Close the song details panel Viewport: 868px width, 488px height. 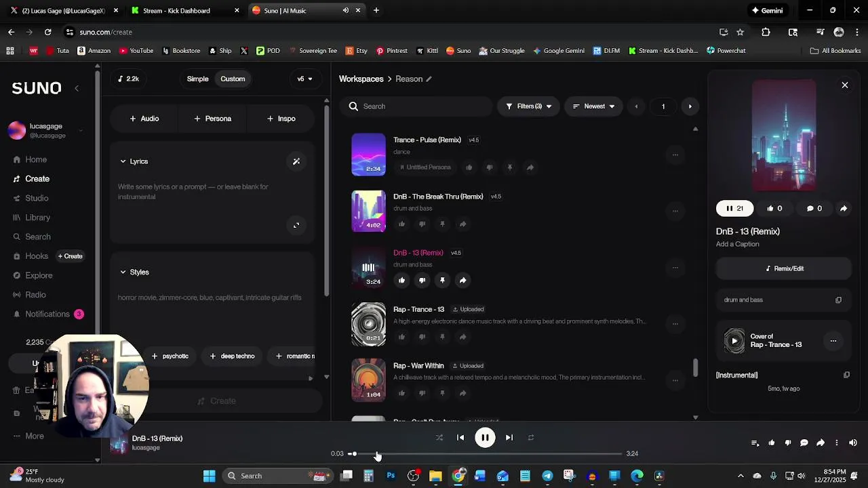tap(845, 85)
